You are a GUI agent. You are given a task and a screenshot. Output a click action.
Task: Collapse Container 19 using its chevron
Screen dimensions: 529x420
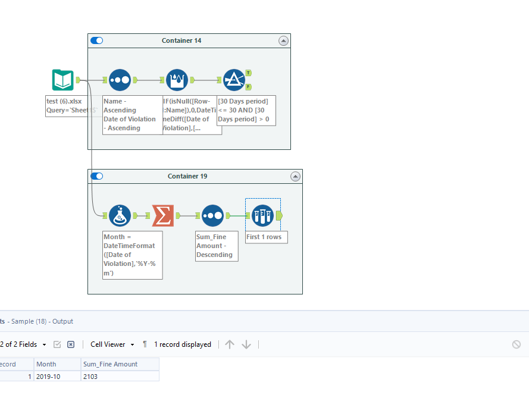pos(295,176)
